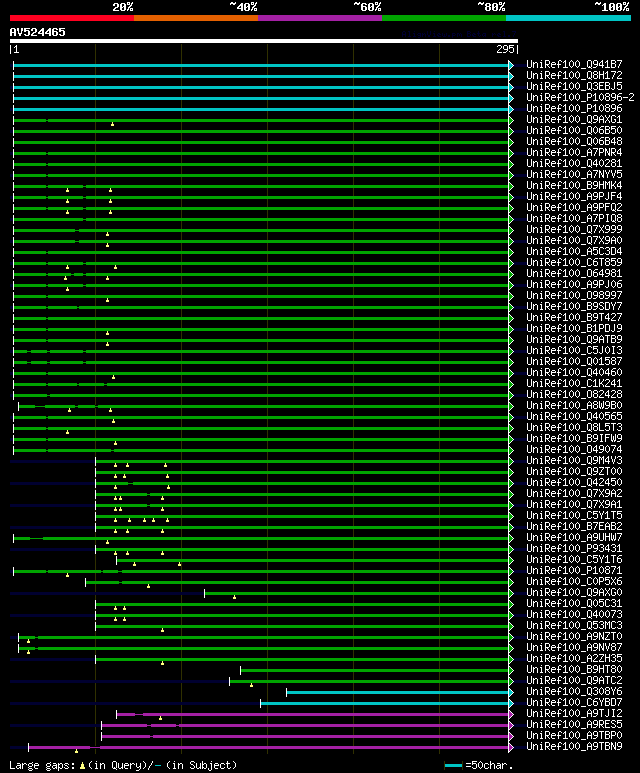This screenshot has height=773, width=640.
Task: Click the green ~80% identity legend segment
Action: pos(444,18)
